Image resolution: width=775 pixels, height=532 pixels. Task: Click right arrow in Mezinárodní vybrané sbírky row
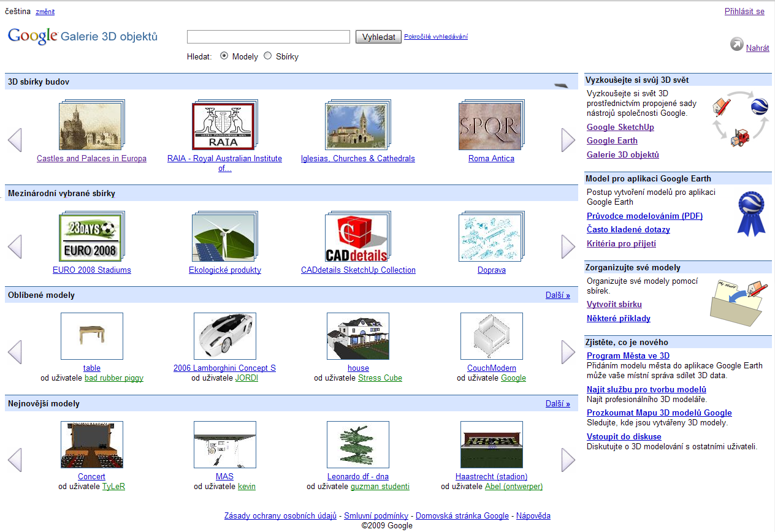coord(568,246)
